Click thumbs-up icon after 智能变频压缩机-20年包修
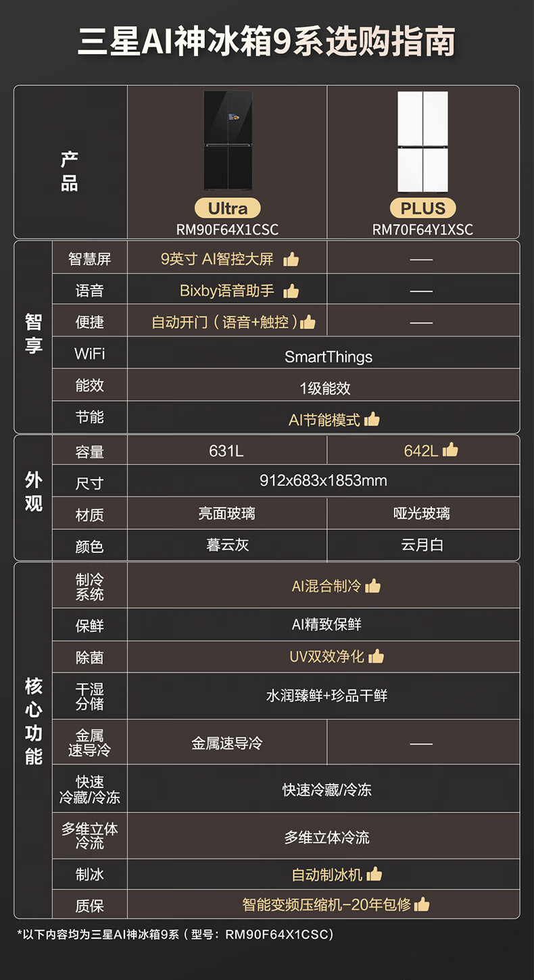The height and width of the screenshot is (980, 534). pyautogui.click(x=422, y=904)
